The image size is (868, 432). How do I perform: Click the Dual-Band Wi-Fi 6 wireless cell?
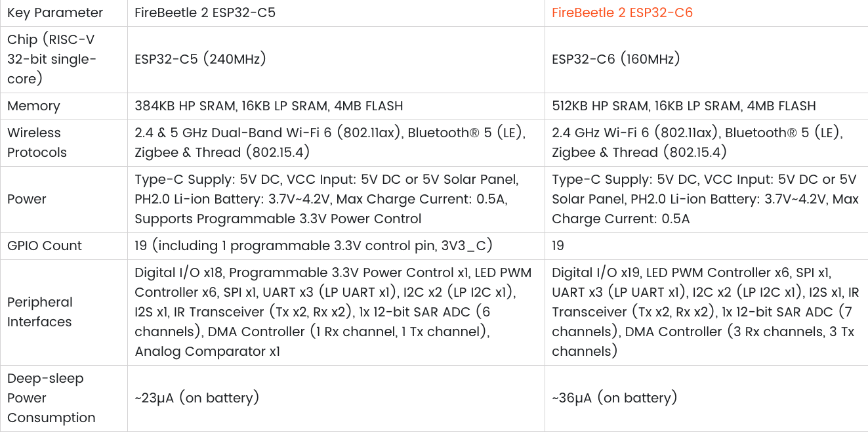click(330, 142)
